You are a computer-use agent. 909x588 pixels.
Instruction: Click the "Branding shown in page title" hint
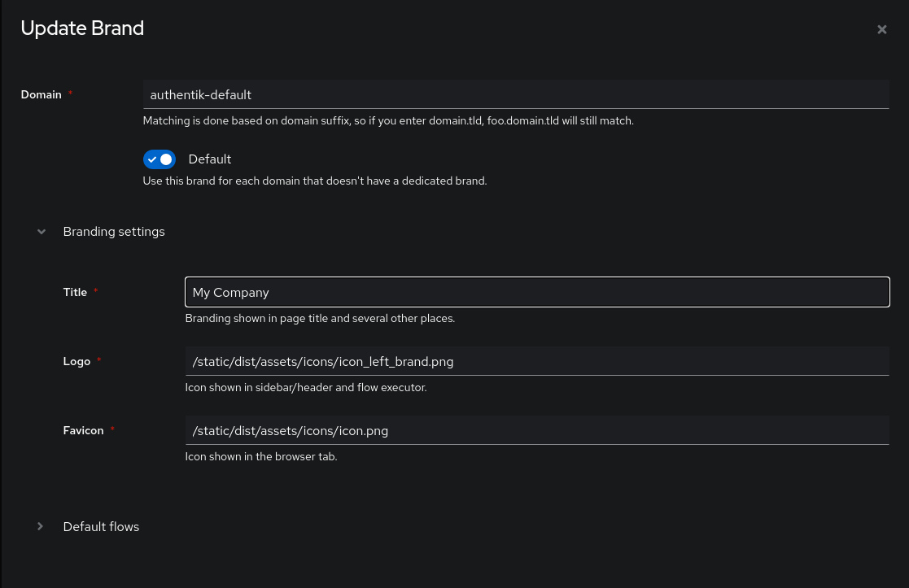tap(319, 318)
